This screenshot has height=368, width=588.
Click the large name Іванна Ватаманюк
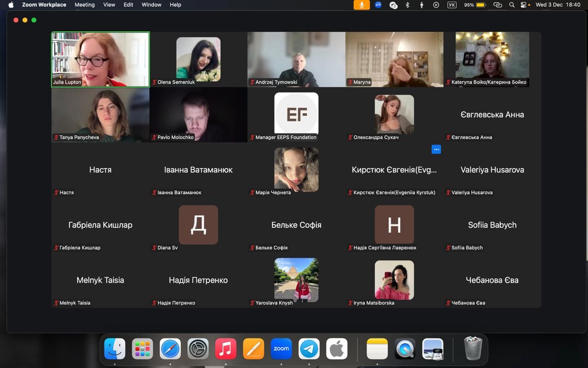coord(198,170)
